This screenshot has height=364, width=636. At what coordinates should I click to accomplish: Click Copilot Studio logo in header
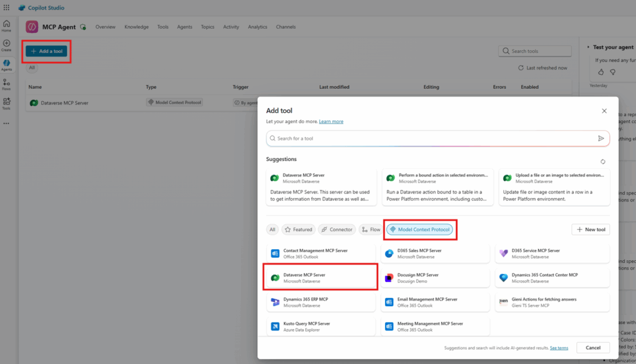click(22, 7)
